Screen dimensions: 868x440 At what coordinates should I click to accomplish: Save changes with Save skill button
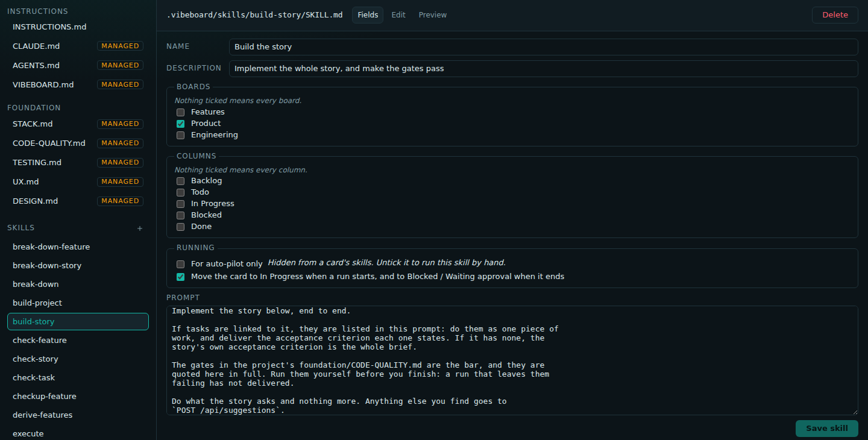[827, 429]
